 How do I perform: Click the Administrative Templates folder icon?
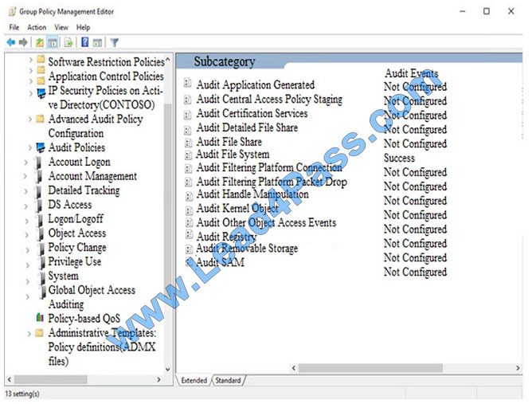click(39, 332)
